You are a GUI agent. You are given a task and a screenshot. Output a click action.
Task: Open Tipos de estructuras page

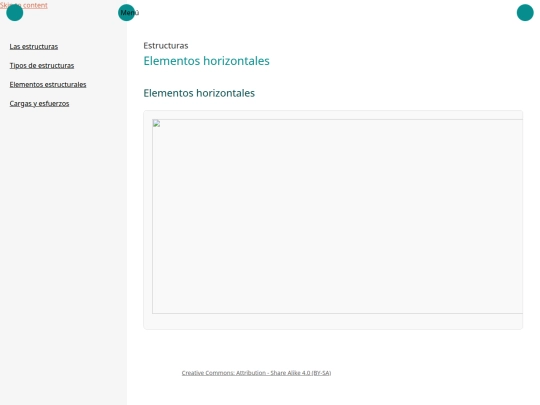(x=42, y=65)
